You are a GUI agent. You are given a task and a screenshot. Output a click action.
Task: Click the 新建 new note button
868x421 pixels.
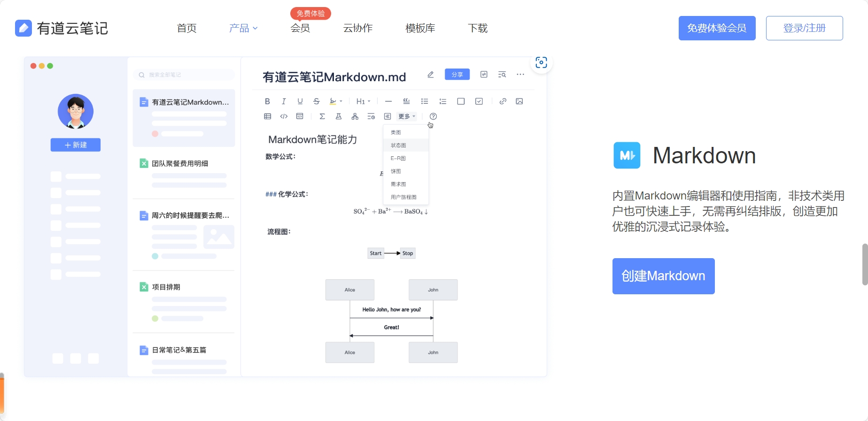click(76, 145)
